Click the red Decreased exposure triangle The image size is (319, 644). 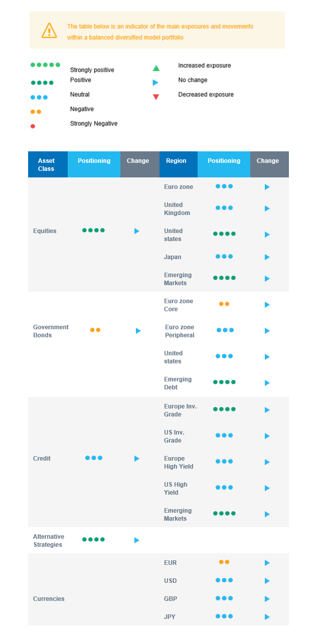pyautogui.click(x=156, y=97)
